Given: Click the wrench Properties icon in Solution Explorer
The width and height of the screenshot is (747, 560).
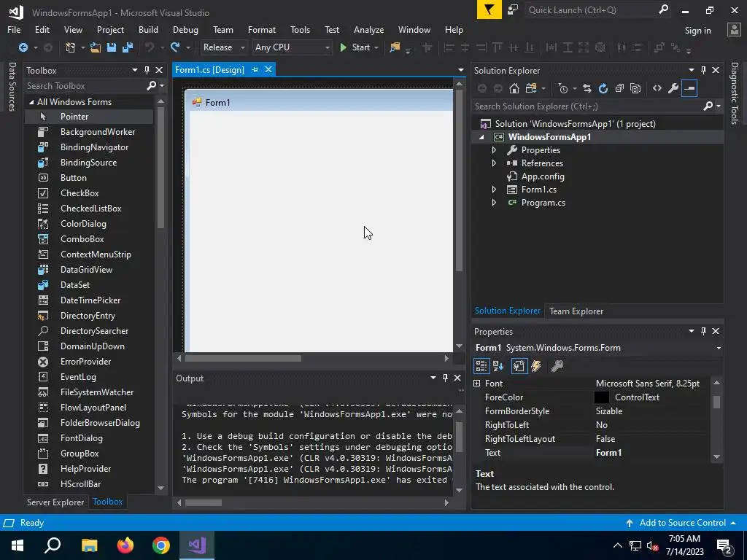Looking at the screenshot, I should (673, 88).
